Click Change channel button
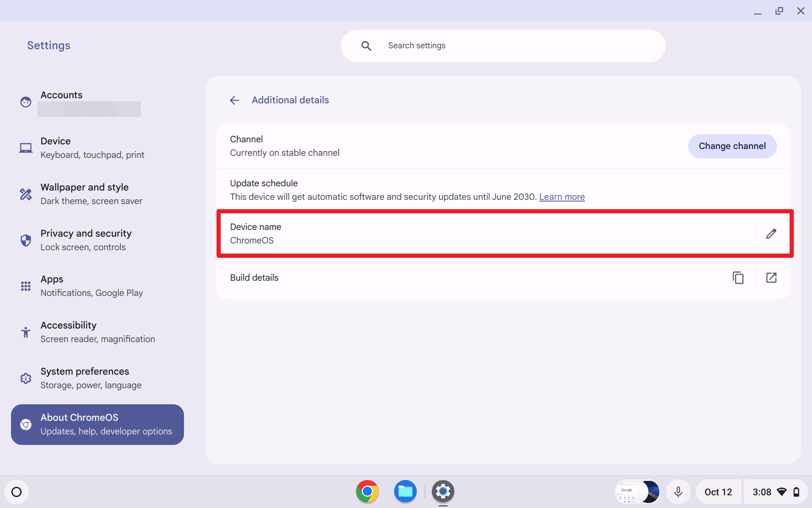 pos(732,146)
